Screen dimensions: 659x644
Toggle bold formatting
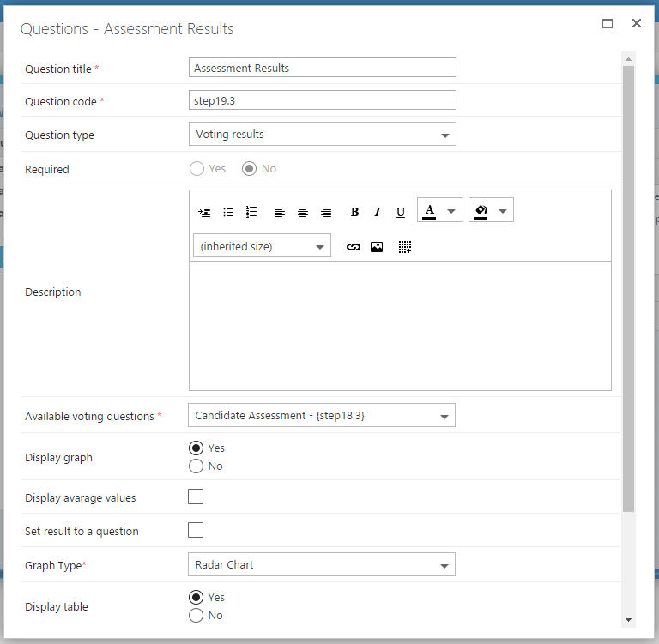coord(354,212)
